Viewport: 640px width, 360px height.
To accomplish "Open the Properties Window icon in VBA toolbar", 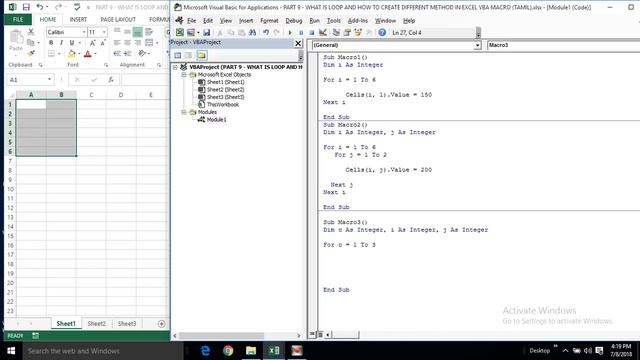I will 347,32.
